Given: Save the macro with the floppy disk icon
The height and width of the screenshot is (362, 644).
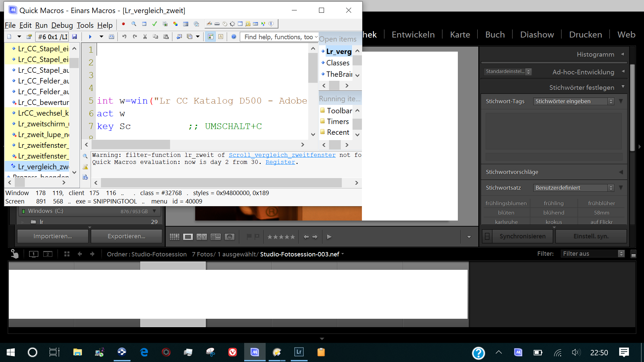Looking at the screenshot, I should coord(74,37).
